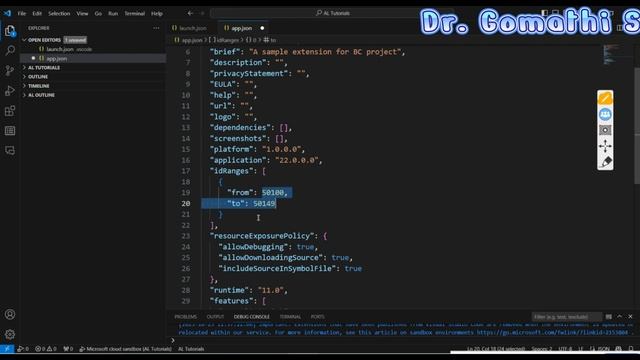Open the Accounts icon in activity bar
The image size is (640, 360).
tap(10, 314)
